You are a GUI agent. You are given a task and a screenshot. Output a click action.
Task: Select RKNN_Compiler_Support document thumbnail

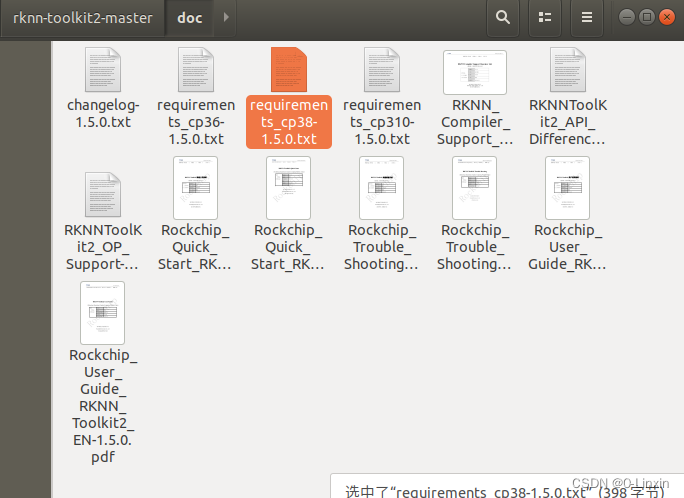point(475,72)
